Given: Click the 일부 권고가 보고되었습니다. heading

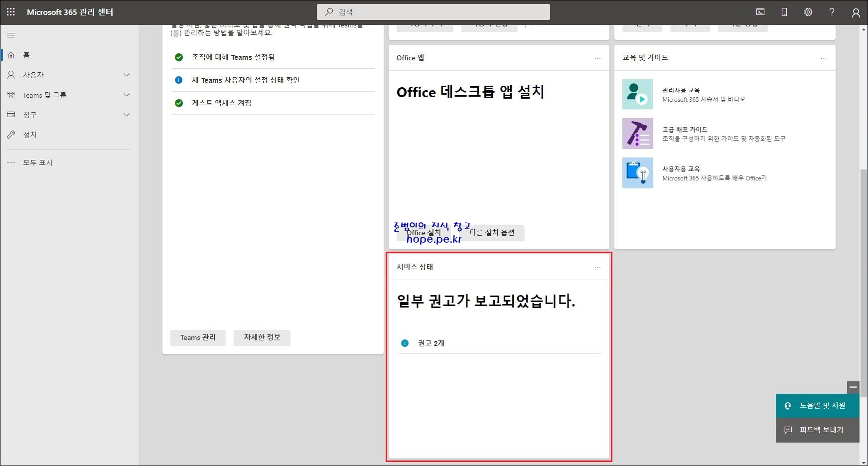Looking at the screenshot, I should 486,301.
